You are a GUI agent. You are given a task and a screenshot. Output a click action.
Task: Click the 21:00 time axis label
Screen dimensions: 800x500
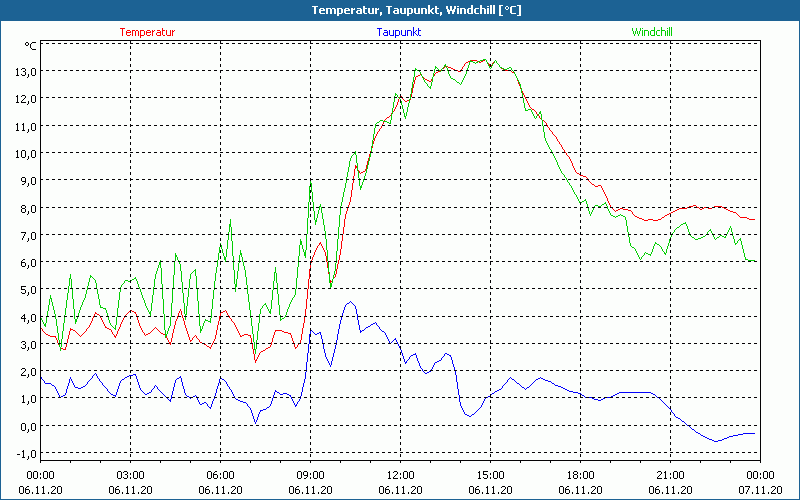click(670, 476)
